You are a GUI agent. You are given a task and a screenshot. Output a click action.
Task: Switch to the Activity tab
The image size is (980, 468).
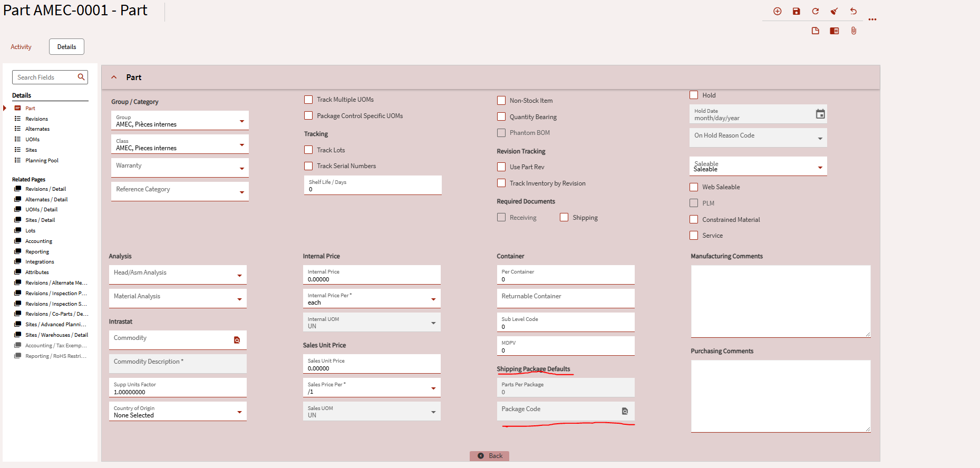coord(21,47)
